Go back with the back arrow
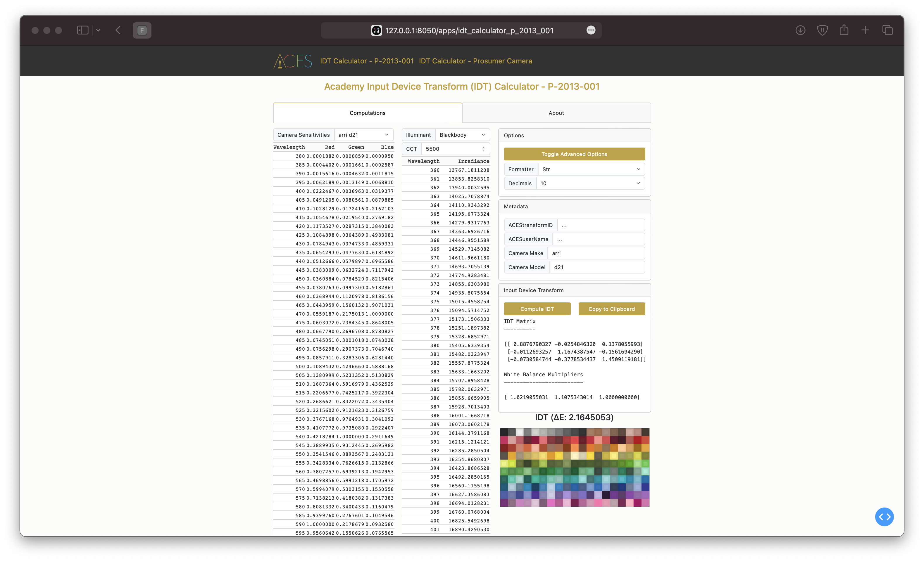This screenshot has height=561, width=924. click(x=118, y=30)
